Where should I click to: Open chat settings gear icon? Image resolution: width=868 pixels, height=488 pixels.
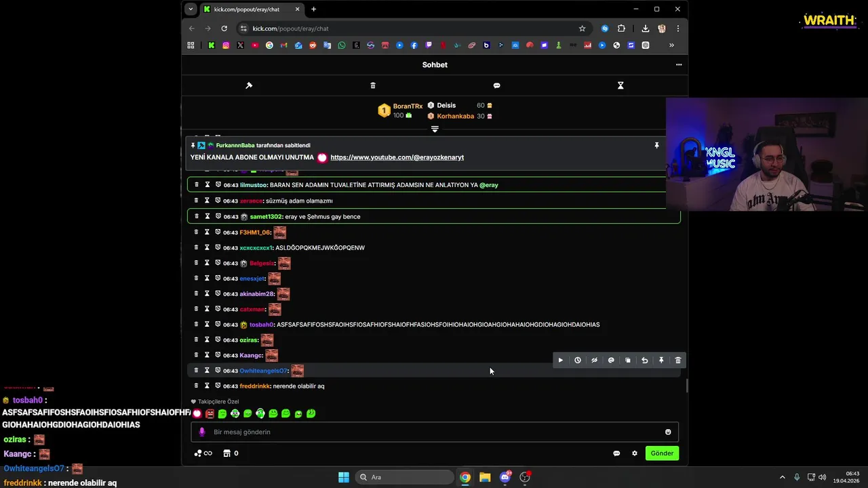[635, 453]
